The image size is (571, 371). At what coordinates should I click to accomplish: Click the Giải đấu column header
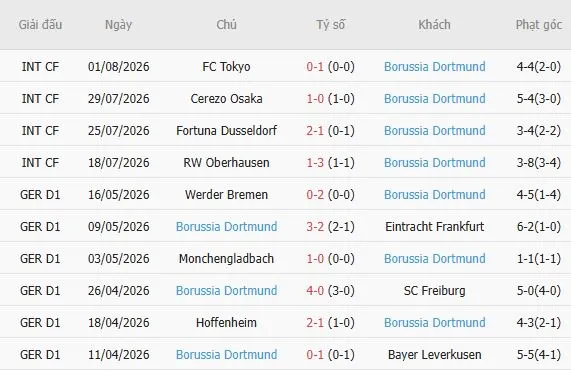click(40, 25)
